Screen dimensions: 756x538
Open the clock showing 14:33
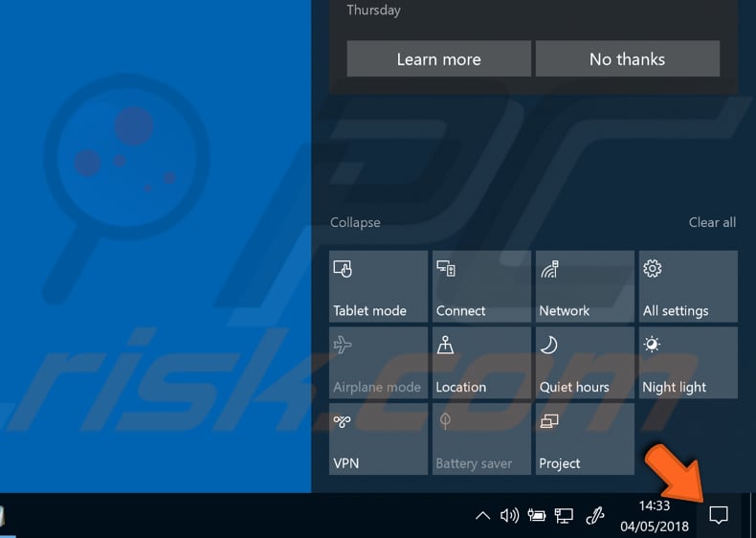pyautogui.click(x=655, y=516)
